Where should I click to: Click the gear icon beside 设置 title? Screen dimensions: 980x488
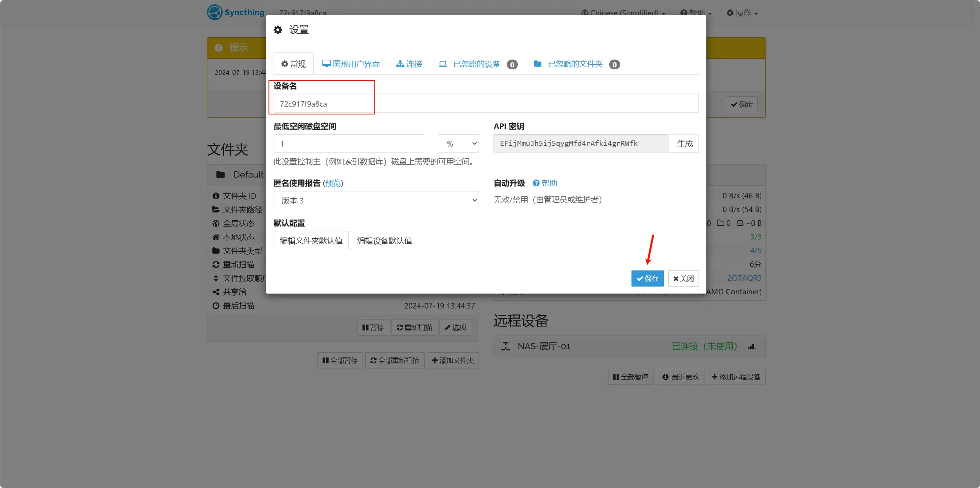point(278,30)
